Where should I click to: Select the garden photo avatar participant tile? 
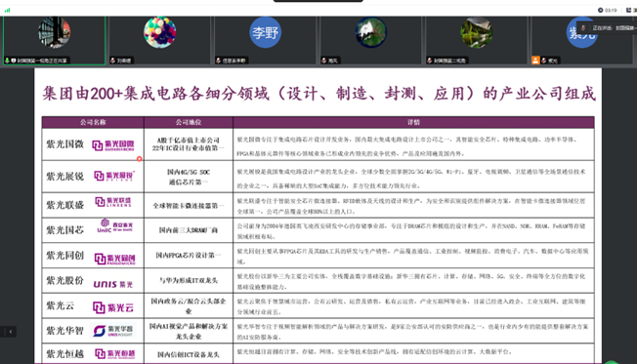(x=476, y=40)
